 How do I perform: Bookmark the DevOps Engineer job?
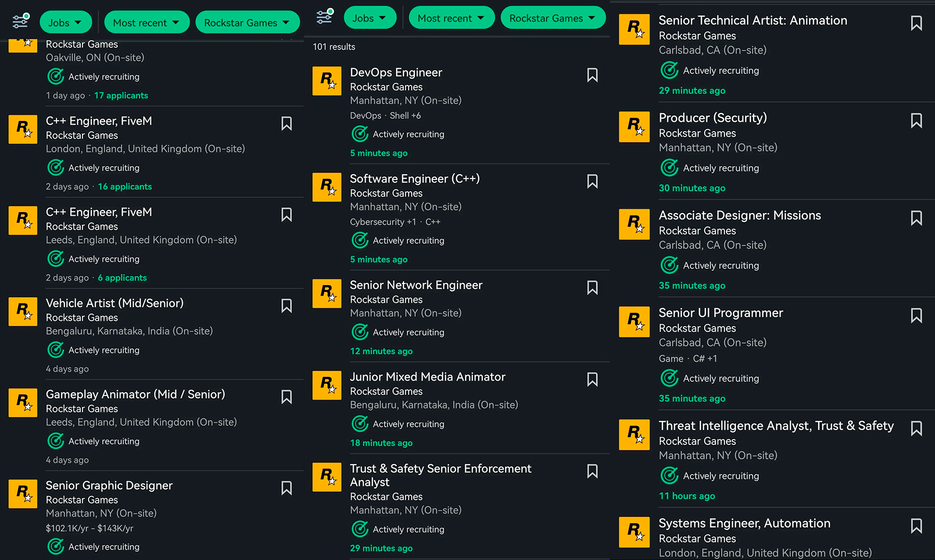point(592,75)
